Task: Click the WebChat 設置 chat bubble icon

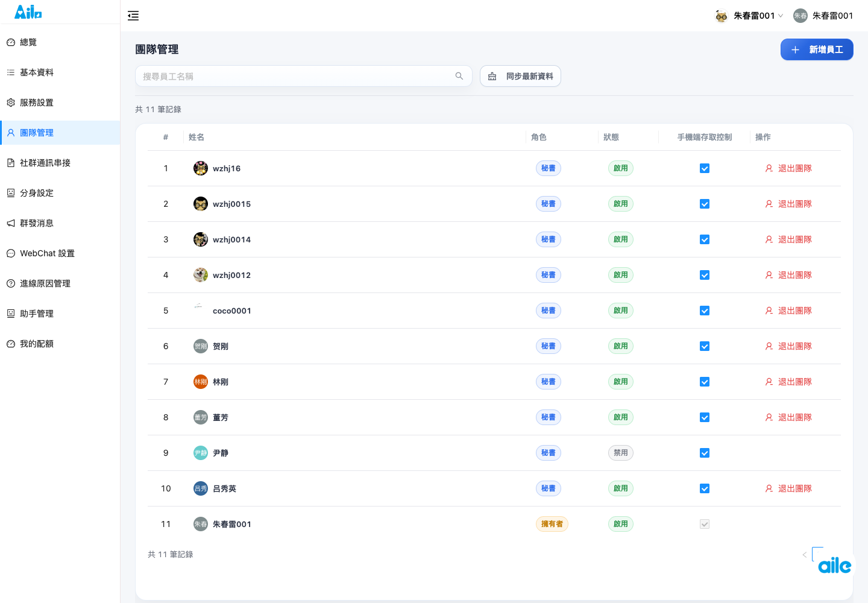Action: [11, 253]
